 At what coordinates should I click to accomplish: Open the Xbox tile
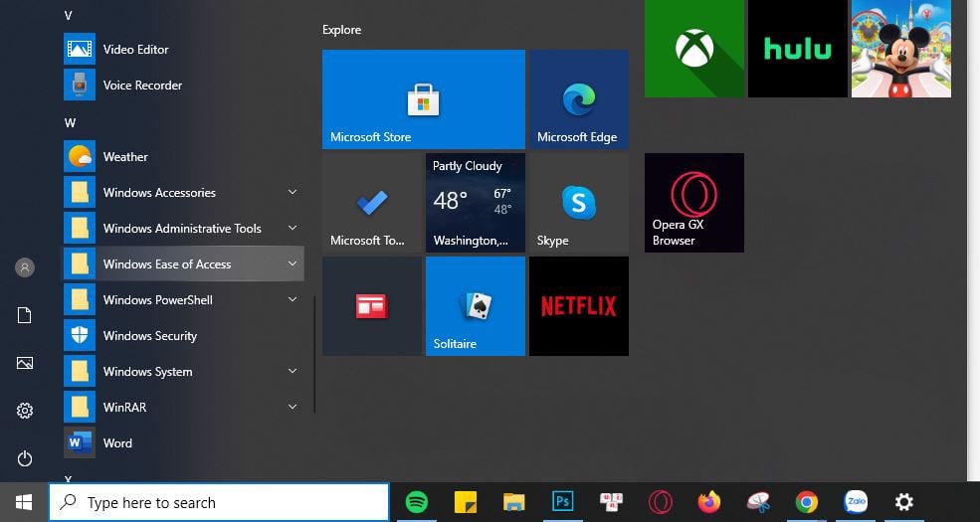pyautogui.click(x=693, y=48)
